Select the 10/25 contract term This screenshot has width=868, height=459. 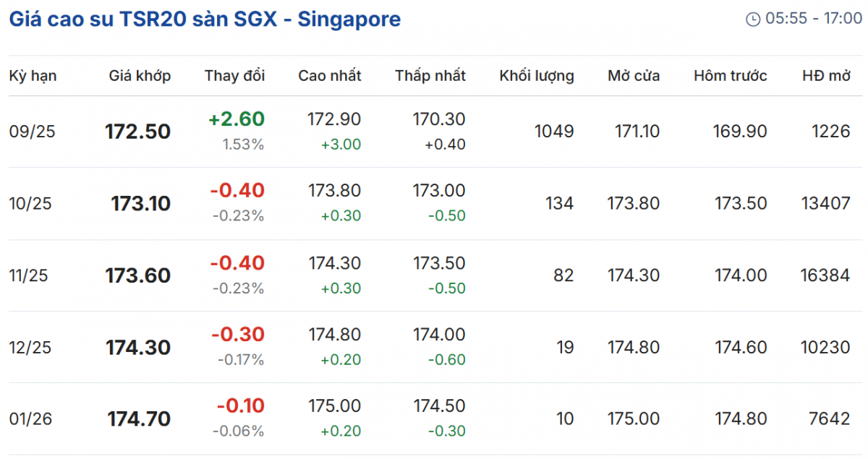tap(30, 204)
